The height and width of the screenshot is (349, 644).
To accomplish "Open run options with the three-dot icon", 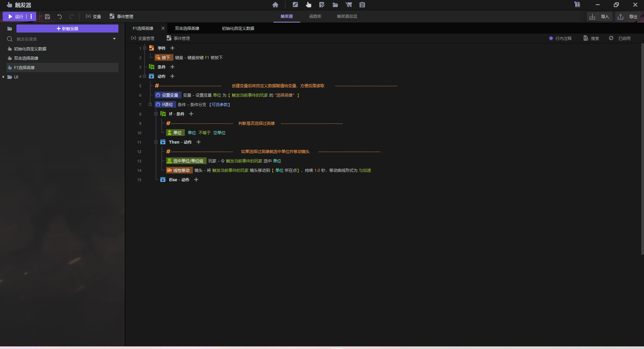I will click(31, 16).
